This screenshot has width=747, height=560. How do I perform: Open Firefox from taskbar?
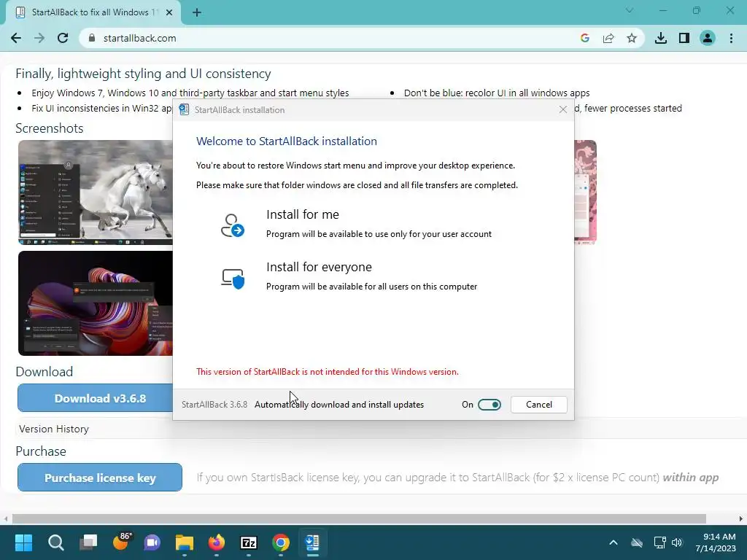217,542
